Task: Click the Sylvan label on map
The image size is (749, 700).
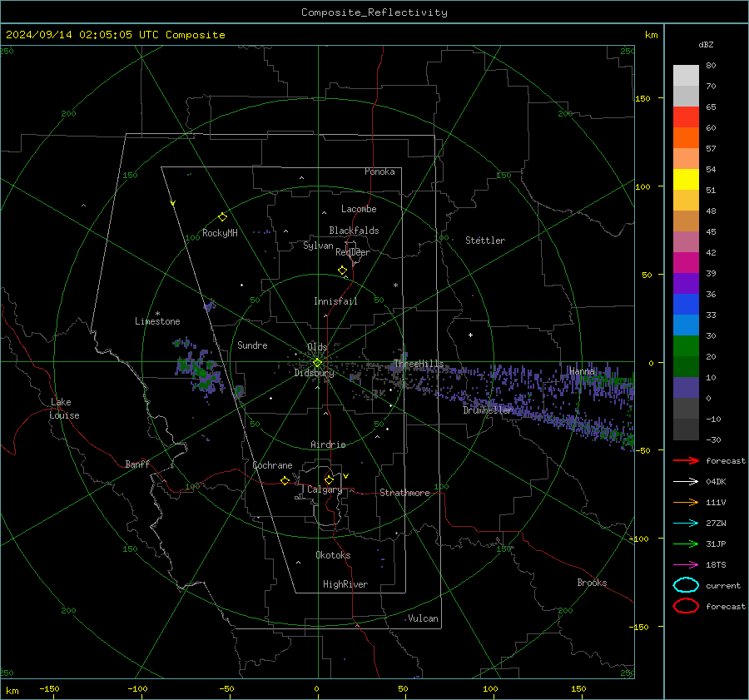Action: pyautogui.click(x=318, y=246)
